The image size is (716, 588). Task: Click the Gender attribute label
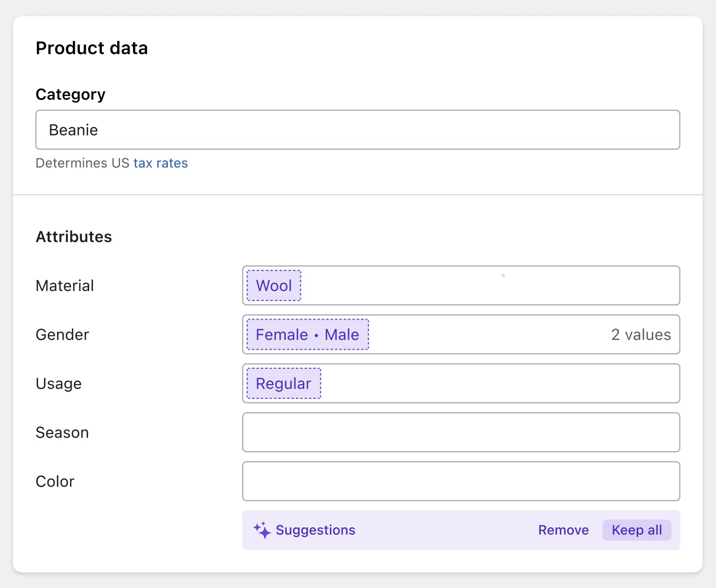pyautogui.click(x=62, y=335)
